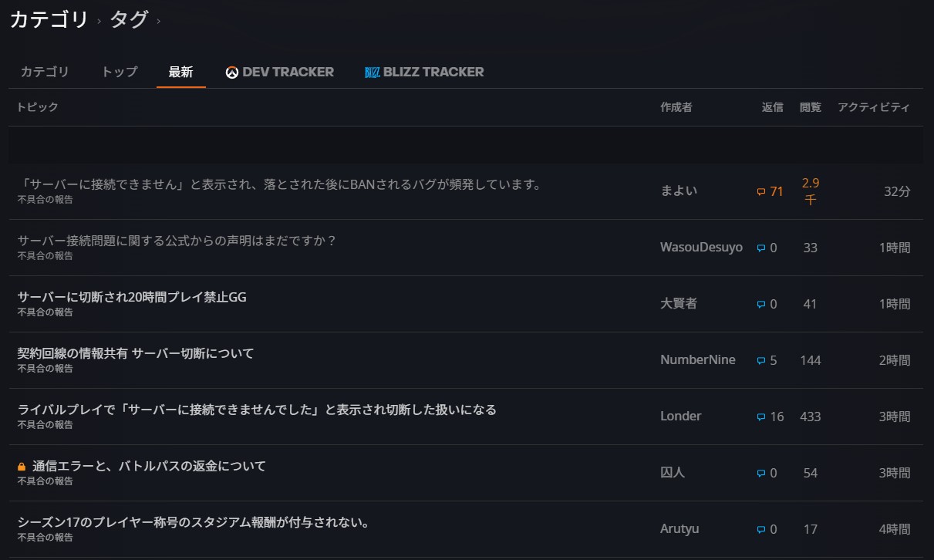Open topic サーバーに切断され20時間プレイ禁止GG
Screen dimensions: 934x560
tap(132, 297)
